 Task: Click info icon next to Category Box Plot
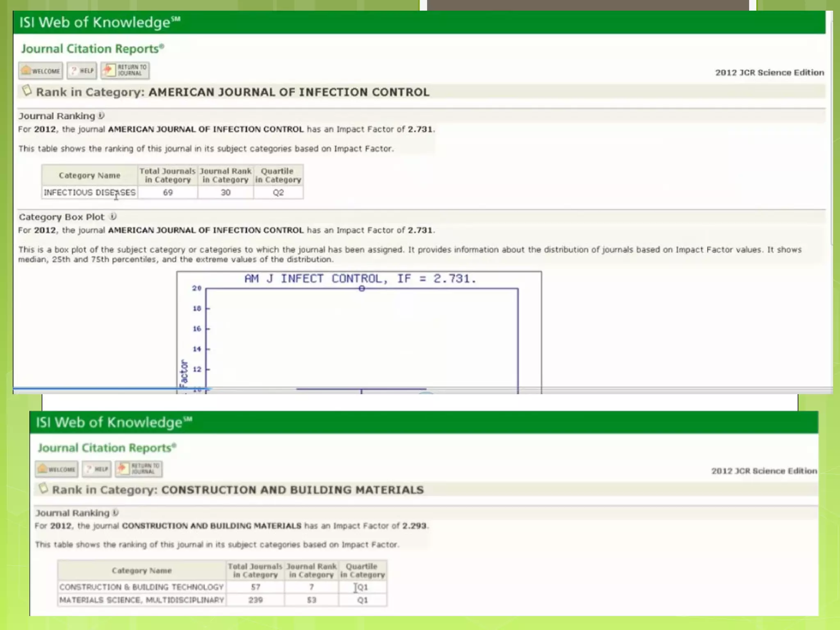click(113, 217)
